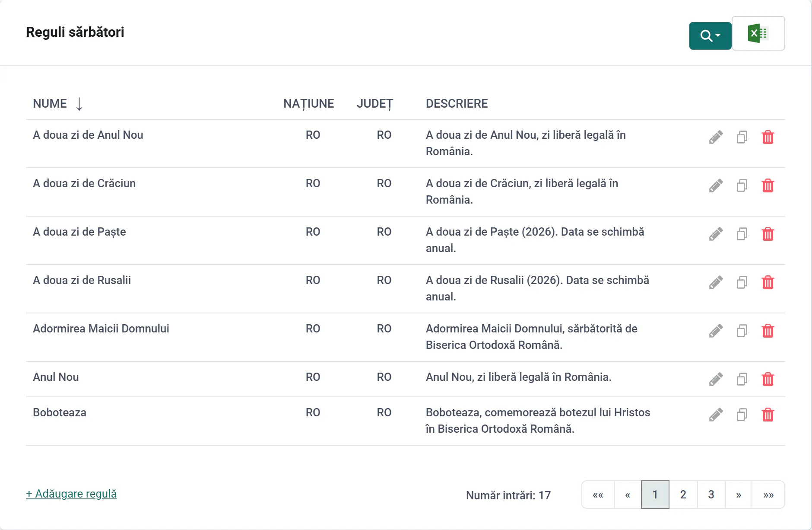Go to the first page of results
The height and width of the screenshot is (530, 812).
click(598, 495)
